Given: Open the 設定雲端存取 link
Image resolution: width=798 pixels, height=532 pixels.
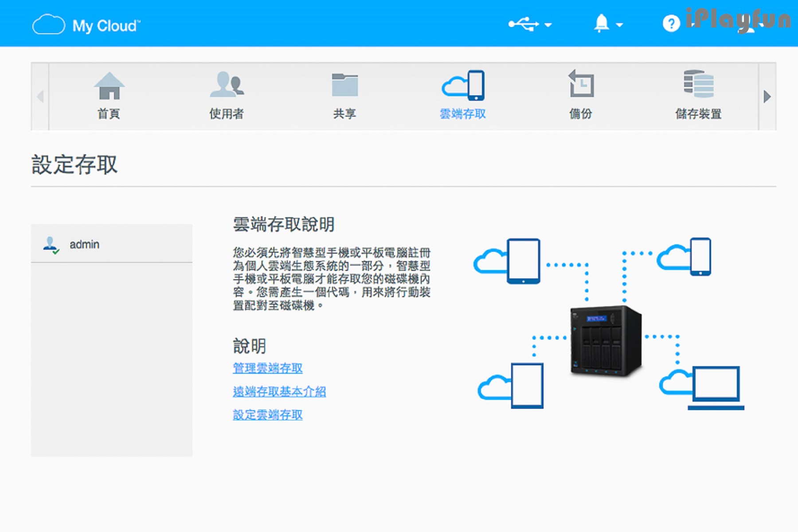Looking at the screenshot, I should tap(268, 415).
